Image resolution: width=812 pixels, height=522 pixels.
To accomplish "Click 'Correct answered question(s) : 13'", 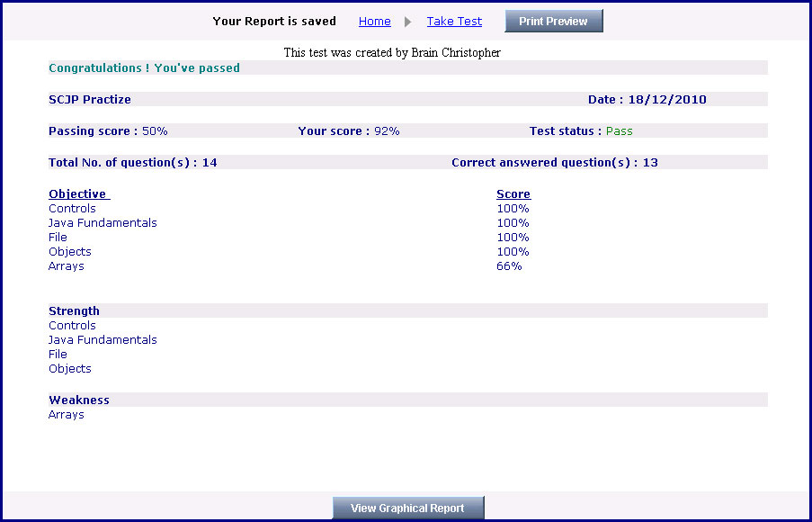I will (555, 163).
